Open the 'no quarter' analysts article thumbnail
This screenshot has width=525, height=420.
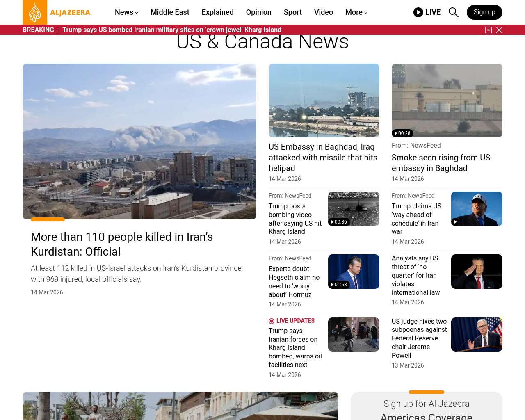tap(477, 272)
